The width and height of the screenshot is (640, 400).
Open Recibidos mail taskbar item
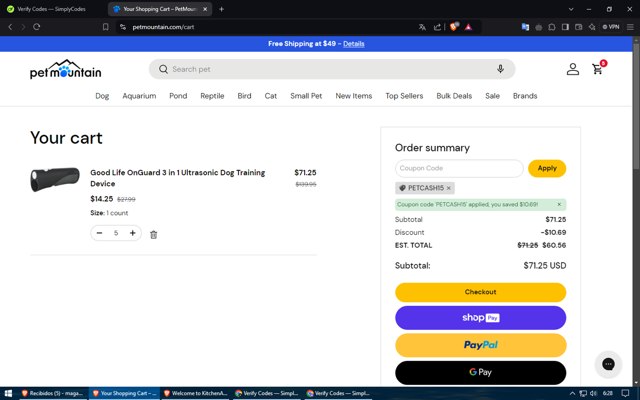coord(52,393)
